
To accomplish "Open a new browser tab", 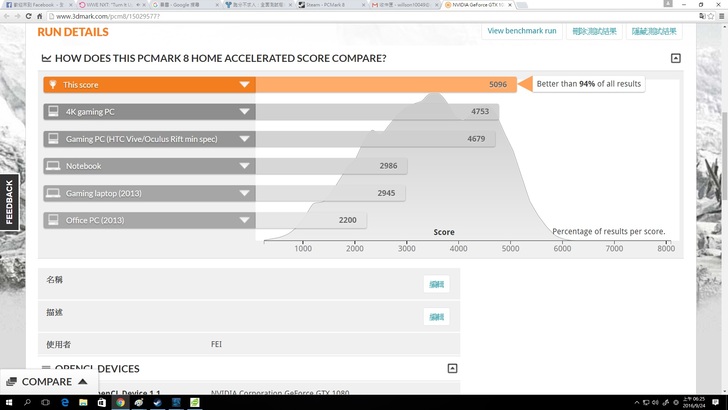I will [x=522, y=5].
